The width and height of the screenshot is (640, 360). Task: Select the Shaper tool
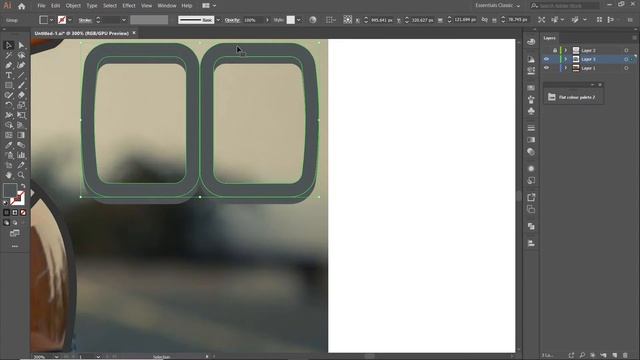pos(9,95)
